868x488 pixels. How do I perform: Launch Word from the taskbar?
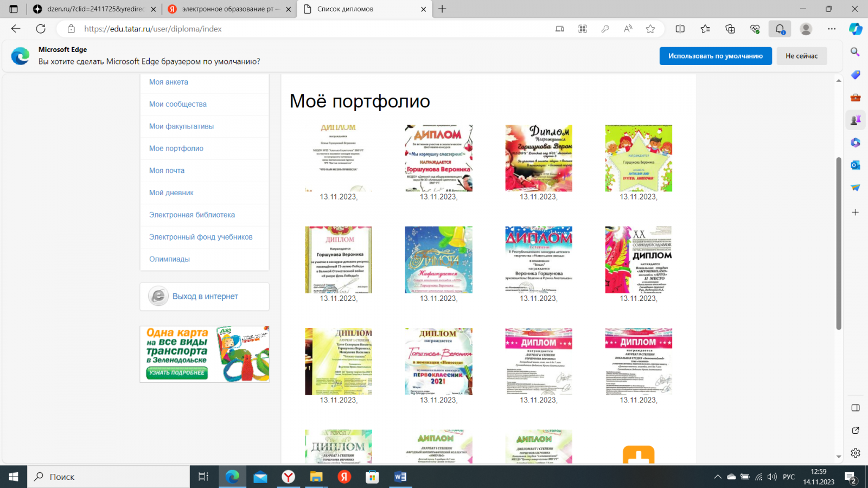(400, 477)
